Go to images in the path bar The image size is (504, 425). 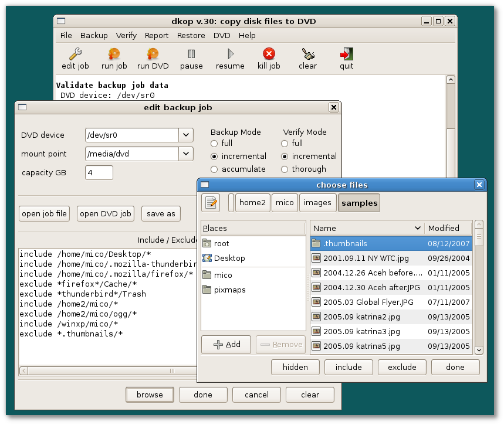(317, 203)
